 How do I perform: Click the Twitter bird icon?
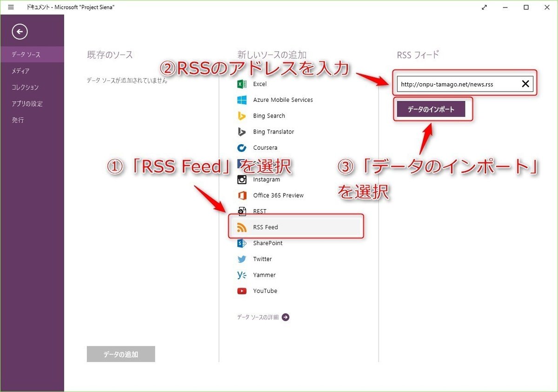(242, 259)
